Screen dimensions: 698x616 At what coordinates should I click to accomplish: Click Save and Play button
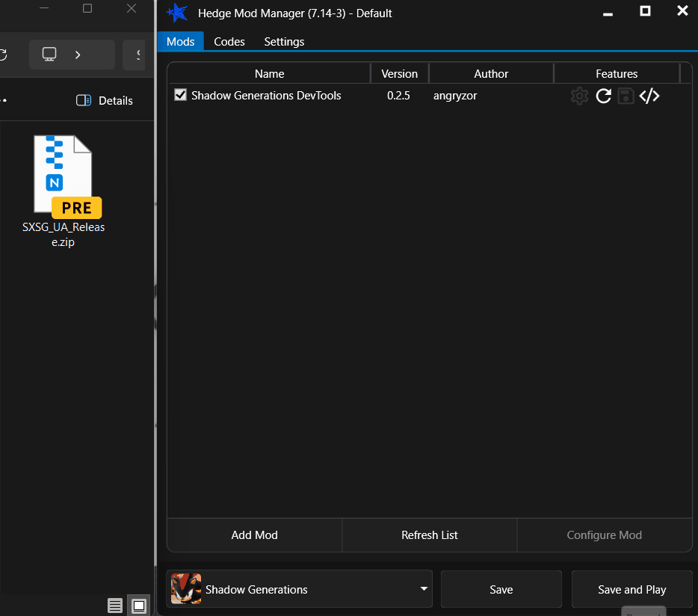(631, 589)
